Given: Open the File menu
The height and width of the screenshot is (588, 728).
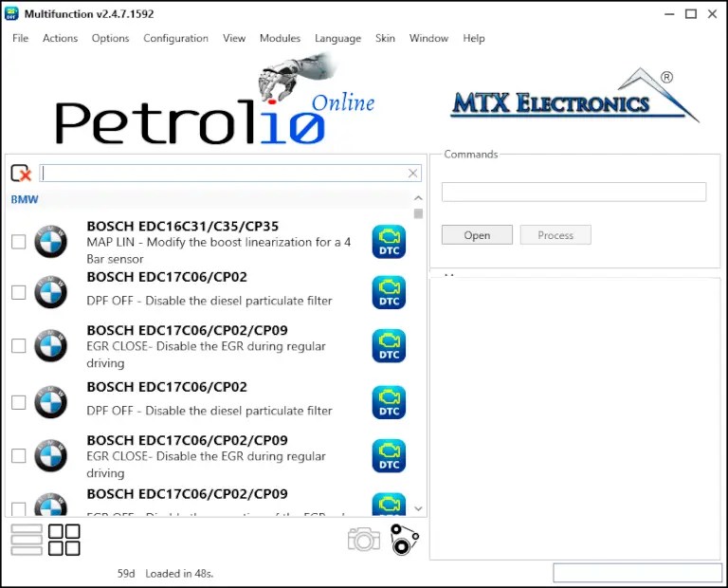Looking at the screenshot, I should pos(21,38).
